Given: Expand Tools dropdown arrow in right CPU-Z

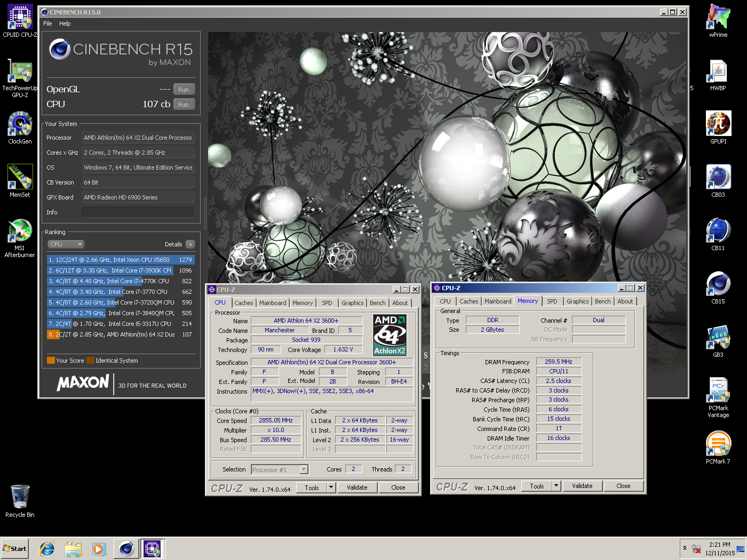Looking at the screenshot, I should click(556, 486).
